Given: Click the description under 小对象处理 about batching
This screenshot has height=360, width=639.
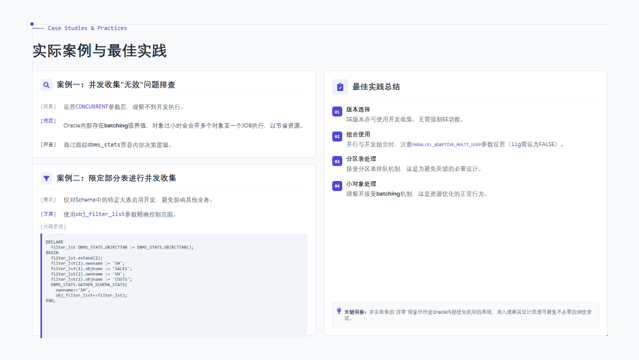Looking at the screenshot, I should coord(416,194).
